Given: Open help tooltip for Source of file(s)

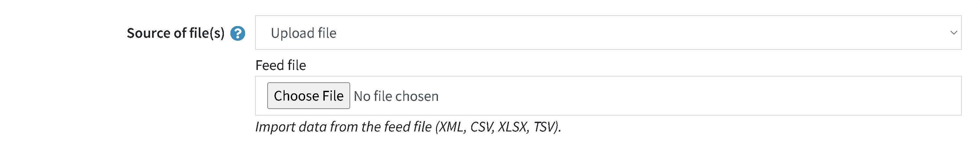Looking at the screenshot, I should tap(238, 34).
